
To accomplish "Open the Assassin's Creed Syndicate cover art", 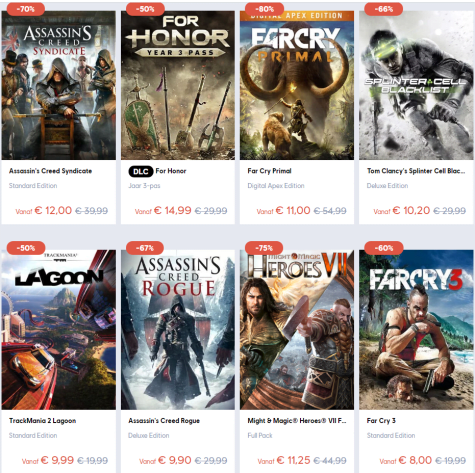I will coord(59,85).
